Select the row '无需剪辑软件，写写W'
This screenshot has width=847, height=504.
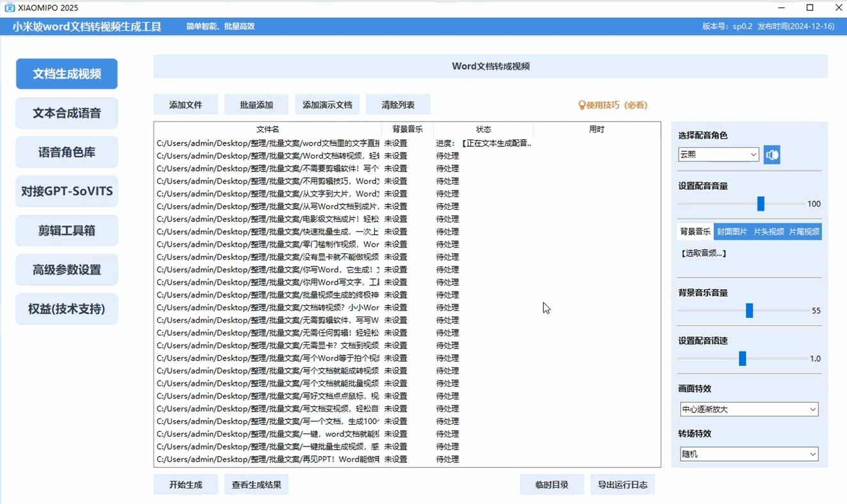407,320
